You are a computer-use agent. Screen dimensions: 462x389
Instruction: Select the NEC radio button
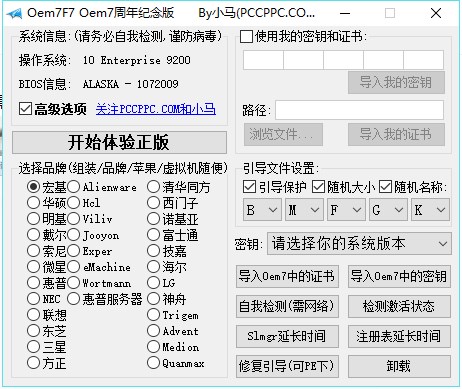point(33,299)
